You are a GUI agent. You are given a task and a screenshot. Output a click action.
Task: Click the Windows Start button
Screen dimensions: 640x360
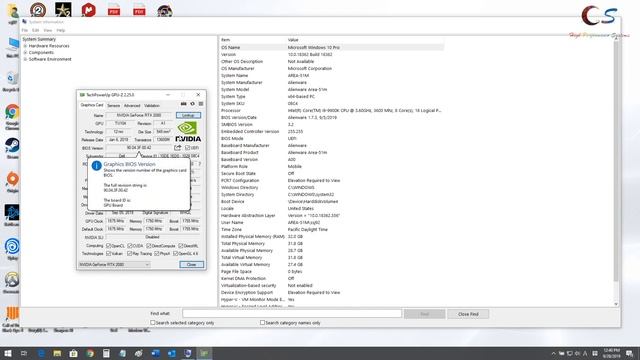[x=8, y=353]
